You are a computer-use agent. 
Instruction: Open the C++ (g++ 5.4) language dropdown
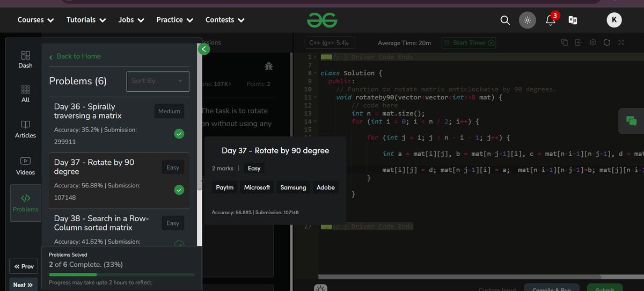[x=330, y=43]
